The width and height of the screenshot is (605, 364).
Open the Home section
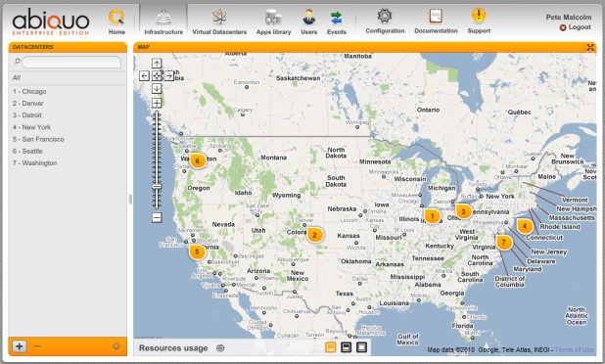pos(116,23)
